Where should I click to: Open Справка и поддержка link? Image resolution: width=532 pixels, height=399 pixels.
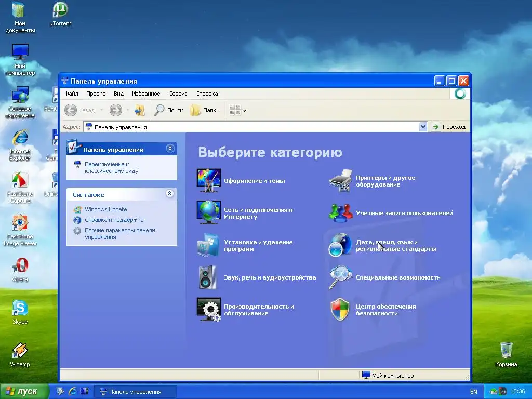coord(114,220)
